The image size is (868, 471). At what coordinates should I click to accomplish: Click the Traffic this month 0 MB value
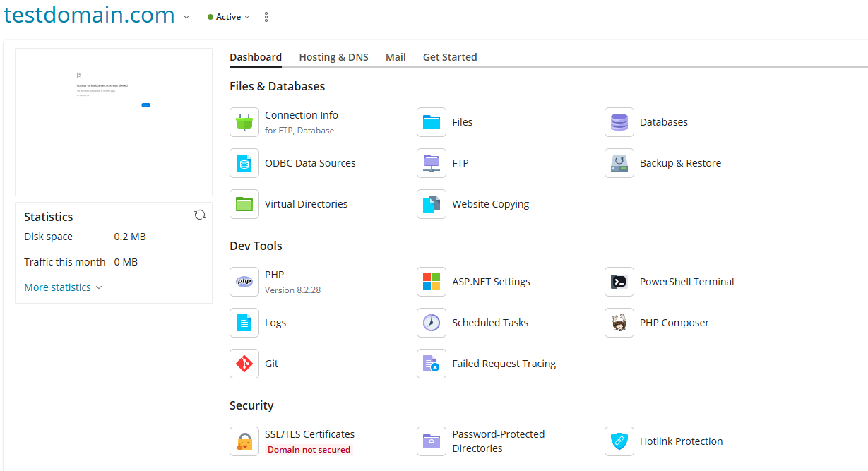[126, 262]
